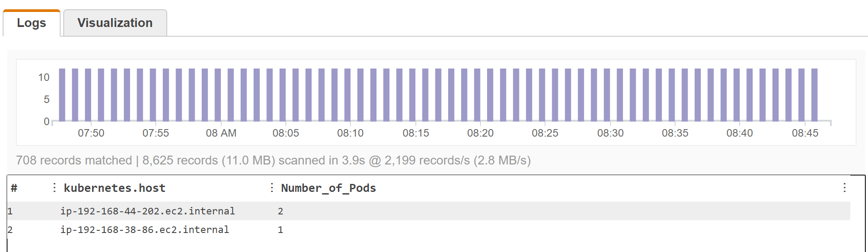Click the # column header
The height and width of the screenshot is (252, 868).
coord(14,188)
